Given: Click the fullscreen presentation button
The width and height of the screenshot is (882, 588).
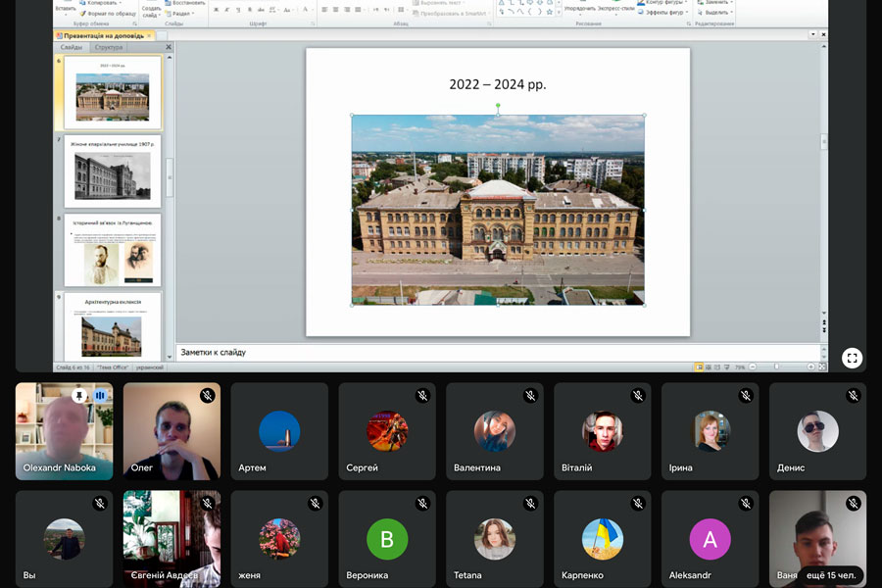Looking at the screenshot, I should click(852, 359).
